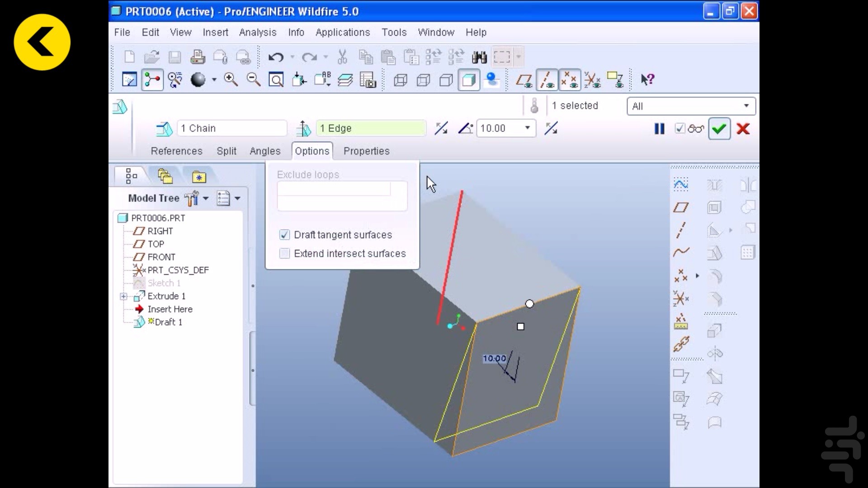Toggle the feature preview checkbox
The image size is (868, 488).
point(679,129)
